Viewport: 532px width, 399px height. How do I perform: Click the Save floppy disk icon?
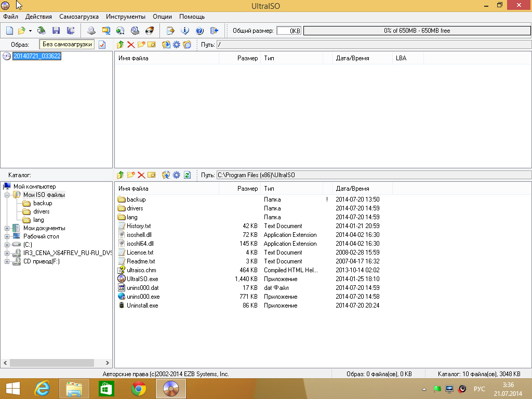56,31
